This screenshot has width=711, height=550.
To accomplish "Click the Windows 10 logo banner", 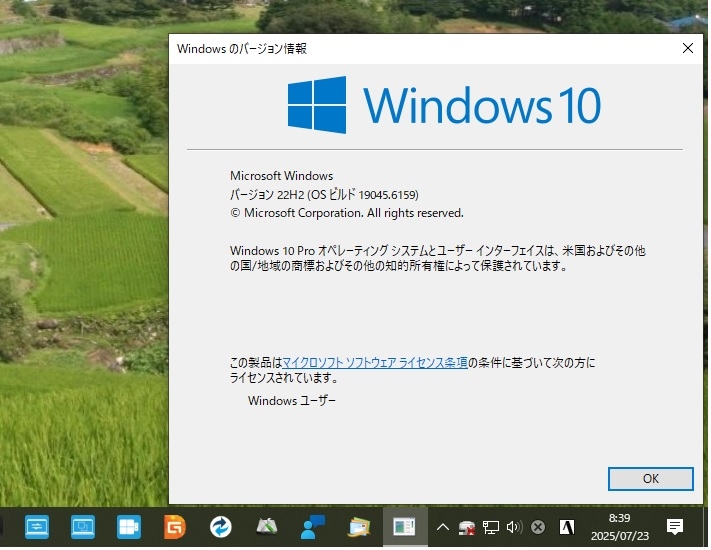I will click(444, 105).
